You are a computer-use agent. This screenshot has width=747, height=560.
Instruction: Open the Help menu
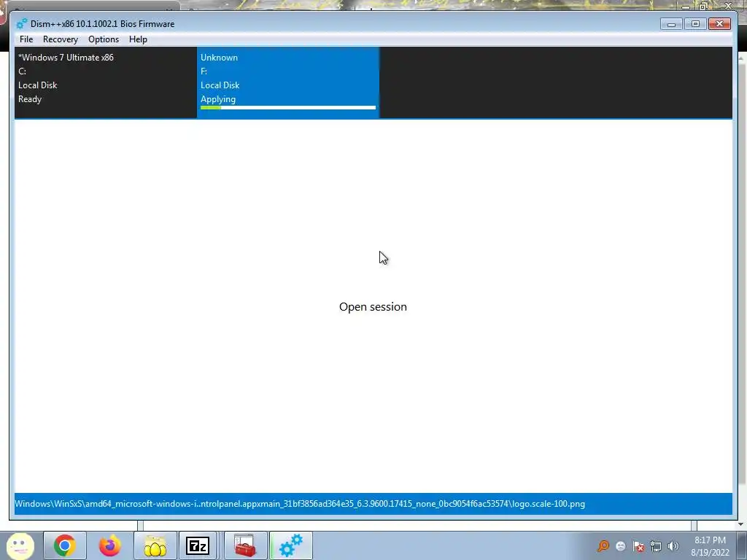tap(138, 39)
